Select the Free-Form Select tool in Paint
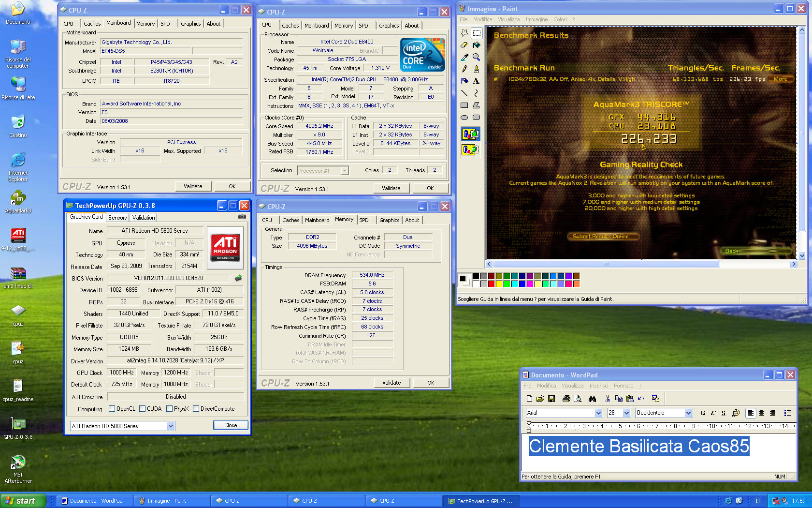Image resolution: width=812 pixels, height=508 pixels. (x=464, y=33)
